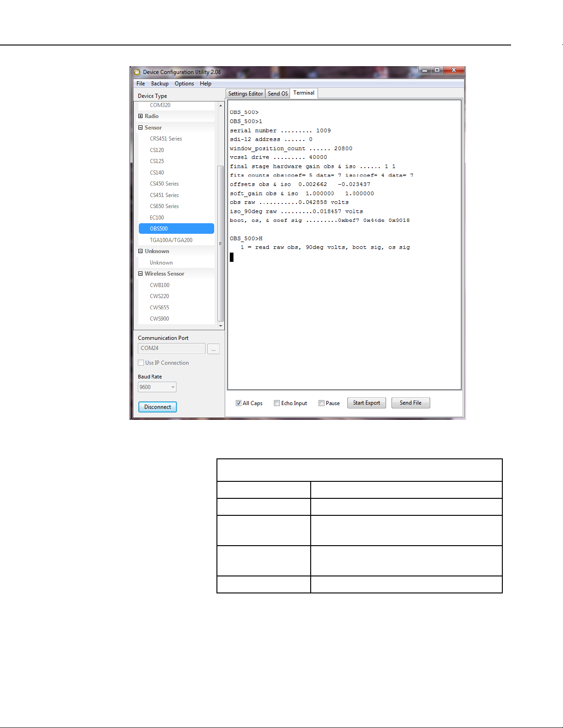Open the Options menu
The image size is (563, 728).
coord(184,84)
